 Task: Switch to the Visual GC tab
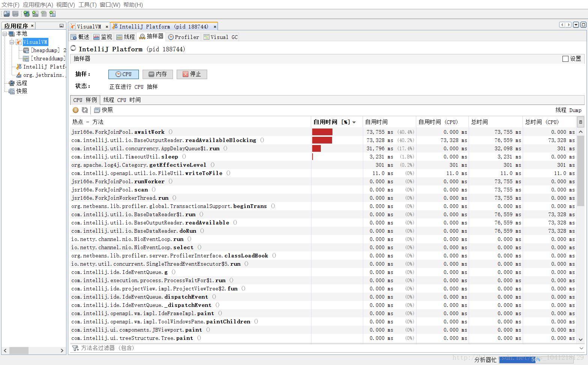[x=221, y=37]
